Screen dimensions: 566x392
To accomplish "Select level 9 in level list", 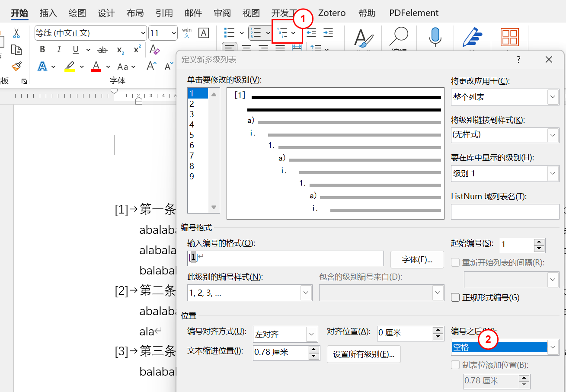I will tap(198, 176).
